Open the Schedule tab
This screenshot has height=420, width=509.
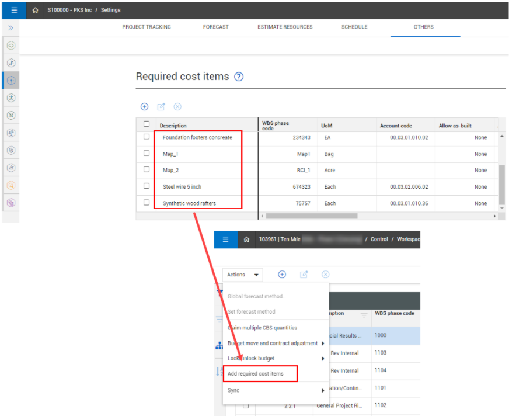(354, 27)
